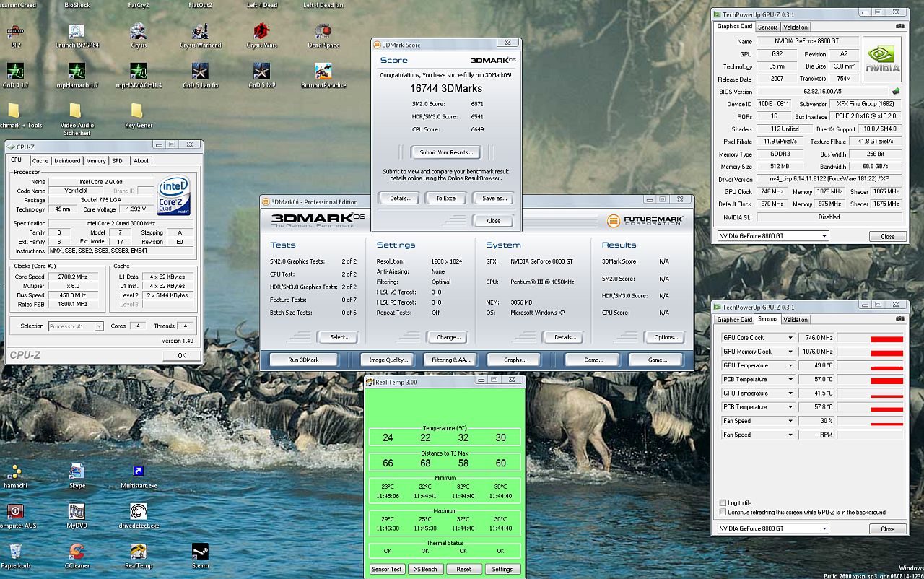
Task: Click the XS Bench button in Real Temp
Action: click(424, 569)
